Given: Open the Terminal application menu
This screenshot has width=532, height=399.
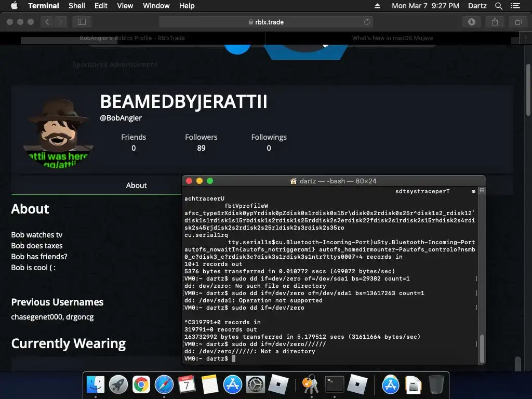Looking at the screenshot, I should point(44,6).
